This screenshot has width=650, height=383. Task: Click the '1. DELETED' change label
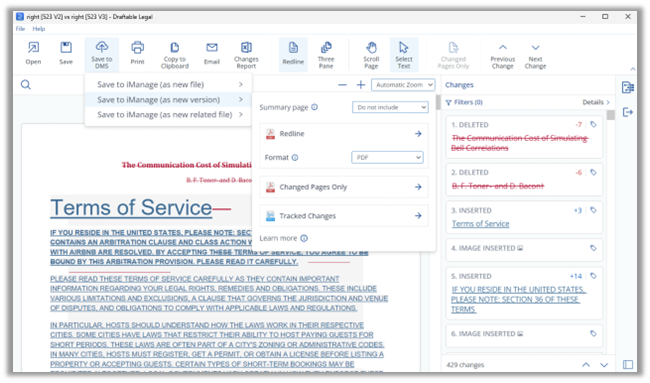point(470,125)
